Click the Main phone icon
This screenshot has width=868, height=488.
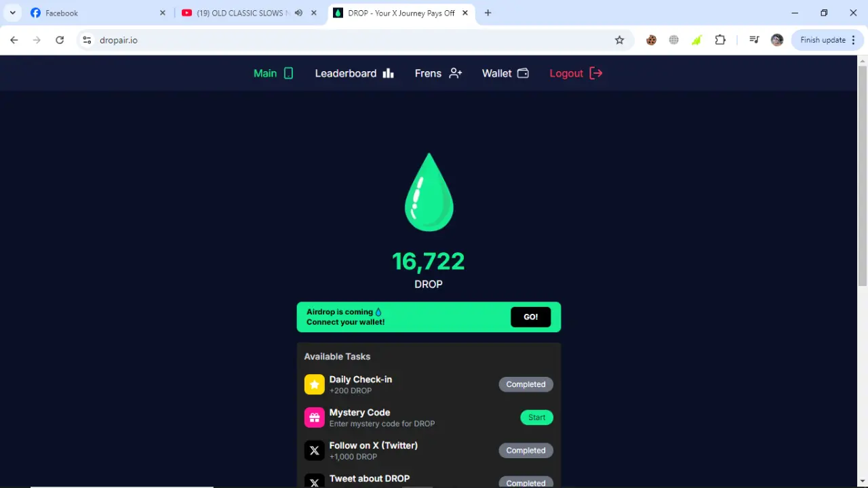point(288,73)
